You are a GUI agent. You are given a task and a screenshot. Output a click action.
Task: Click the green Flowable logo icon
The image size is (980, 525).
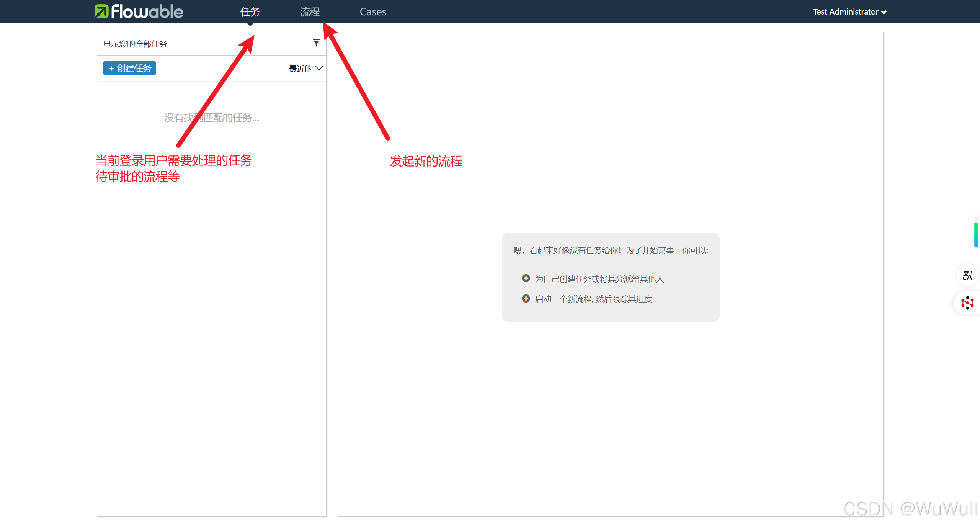point(101,11)
